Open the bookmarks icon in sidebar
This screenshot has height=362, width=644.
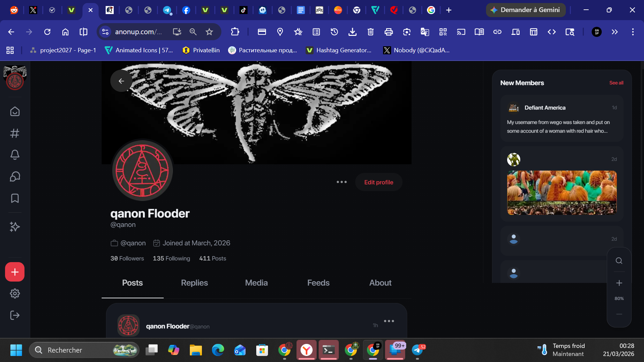point(15,198)
